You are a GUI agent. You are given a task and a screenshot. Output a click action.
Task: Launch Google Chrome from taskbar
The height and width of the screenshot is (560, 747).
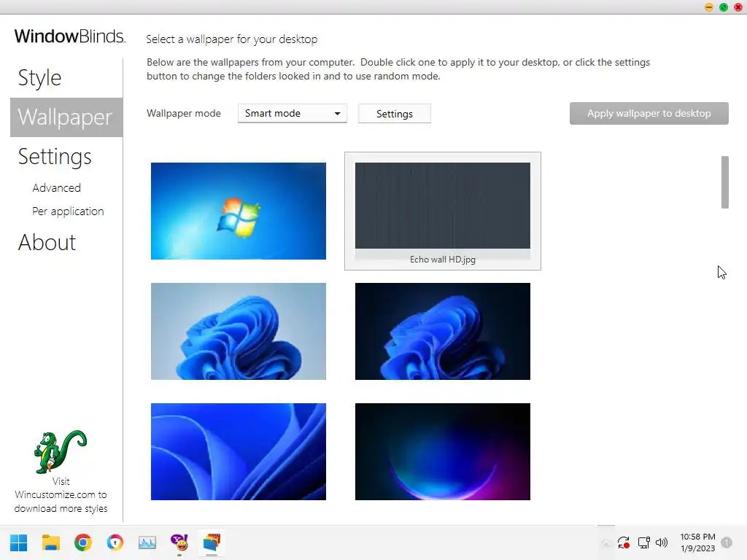pos(83,542)
